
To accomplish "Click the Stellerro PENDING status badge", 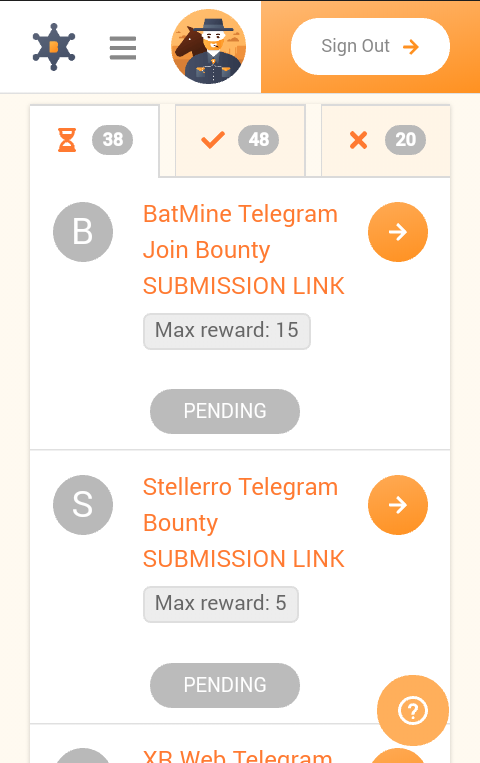I will pyautogui.click(x=225, y=685).
